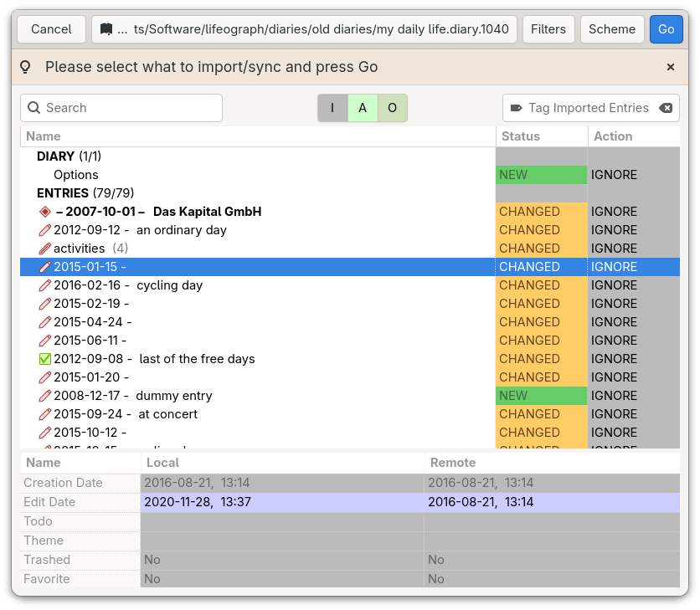Click the IGNORE action of cycling day
This screenshot has height=610, width=700.
coord(634,285)
